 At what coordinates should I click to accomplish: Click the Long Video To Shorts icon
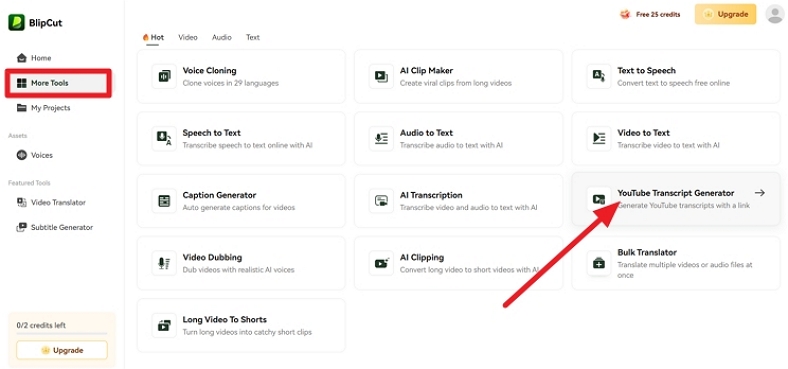click(164, 325)
